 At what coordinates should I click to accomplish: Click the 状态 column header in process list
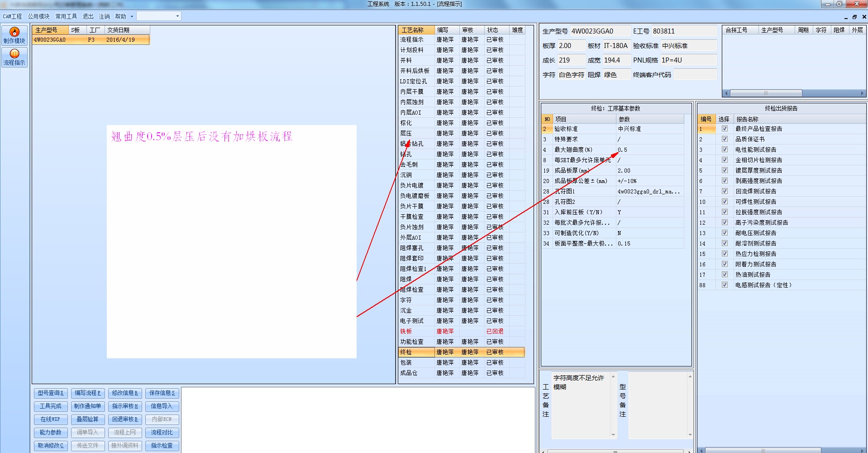497,30
